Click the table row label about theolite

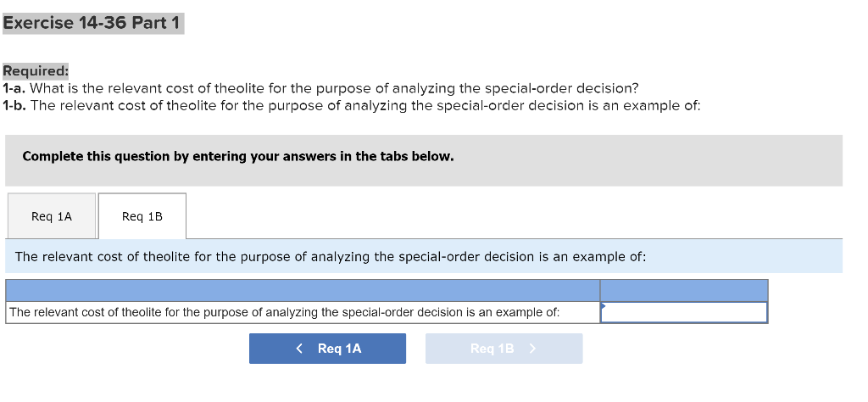pos(284,312)
